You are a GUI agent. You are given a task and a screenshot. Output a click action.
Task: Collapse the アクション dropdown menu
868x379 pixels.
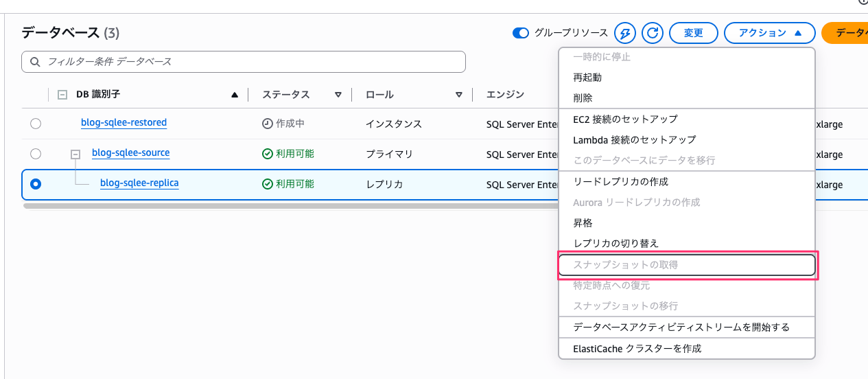(769, 33)
